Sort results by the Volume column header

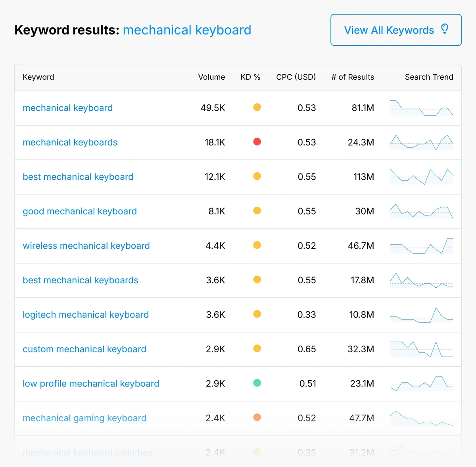pos(211,77)
